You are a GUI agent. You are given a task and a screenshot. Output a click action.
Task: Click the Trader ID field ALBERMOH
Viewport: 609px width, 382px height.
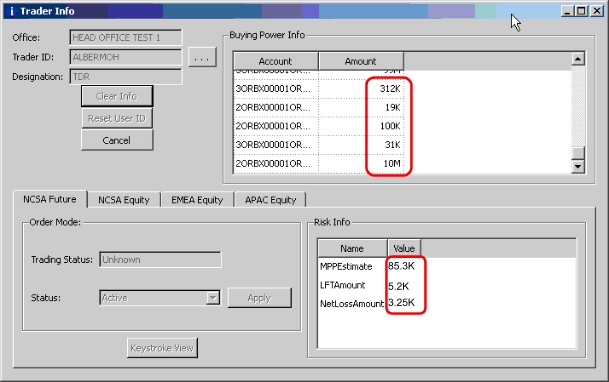tap(125, 57)
